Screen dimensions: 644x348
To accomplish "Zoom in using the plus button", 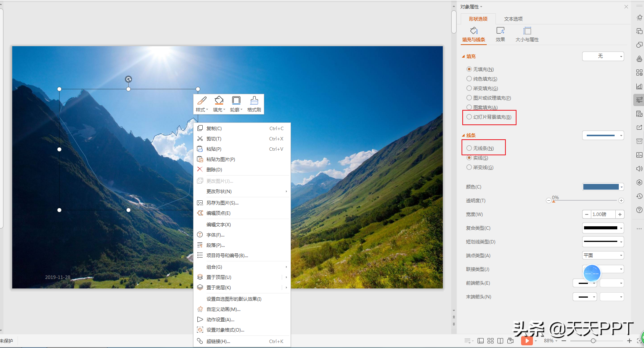I will [x=629, y=341].
